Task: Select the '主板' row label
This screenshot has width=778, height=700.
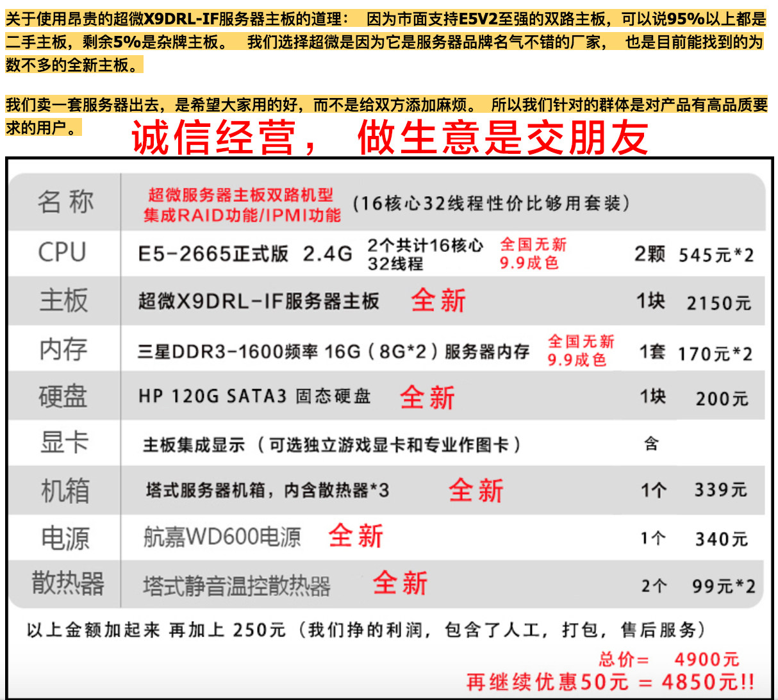Action: click(x=63, y=300)
